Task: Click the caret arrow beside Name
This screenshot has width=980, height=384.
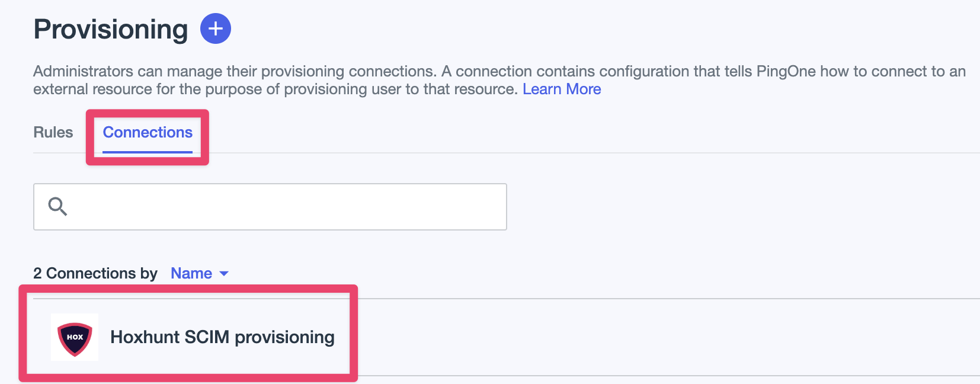Action: 224,273
